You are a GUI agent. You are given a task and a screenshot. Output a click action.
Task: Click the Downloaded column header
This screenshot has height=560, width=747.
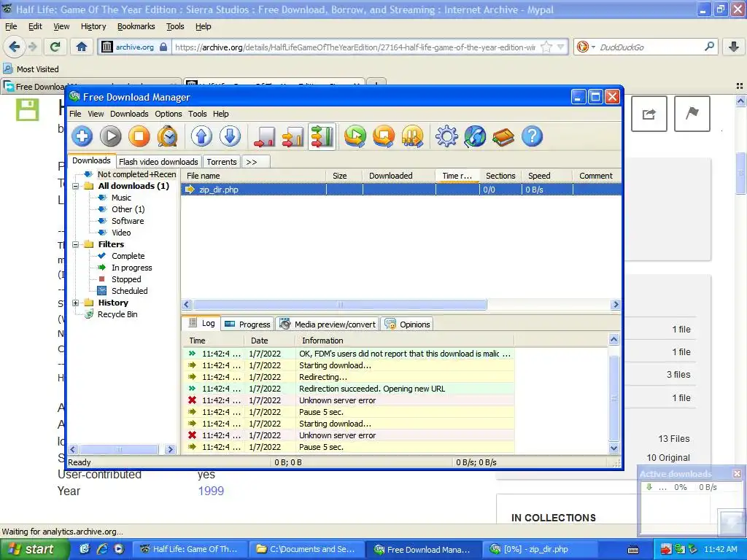399,176
